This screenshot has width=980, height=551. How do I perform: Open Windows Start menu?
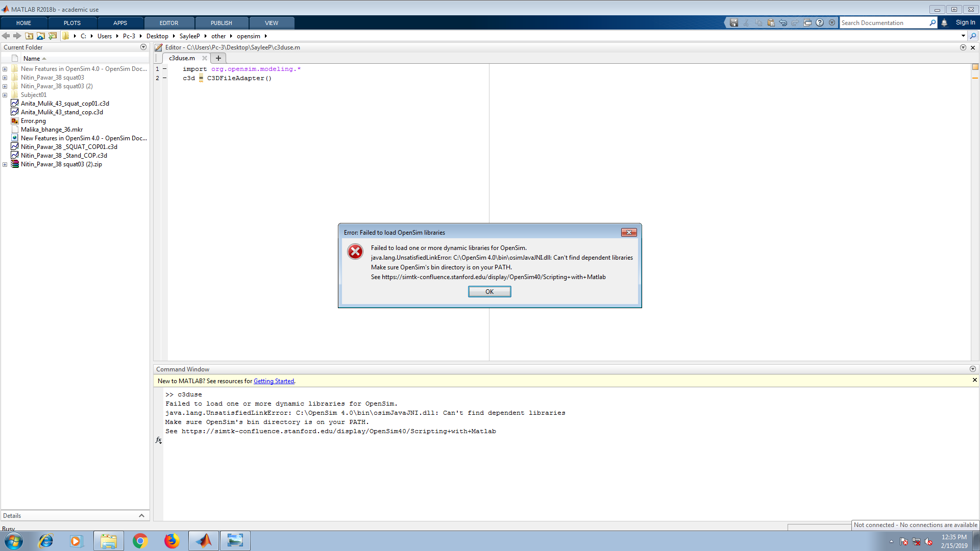click(x=14, y=541)
